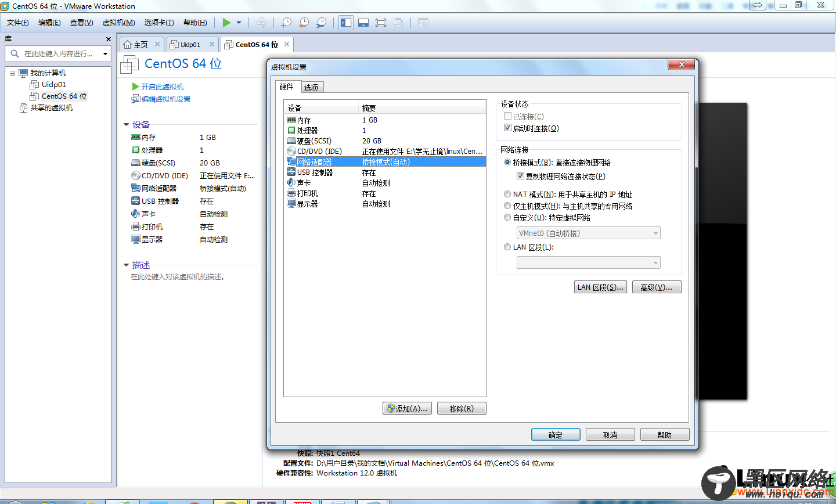Viewport: 836px width, 504px height.
Task: Open the 查看(V) menu
Action: (x=81, y=23)
